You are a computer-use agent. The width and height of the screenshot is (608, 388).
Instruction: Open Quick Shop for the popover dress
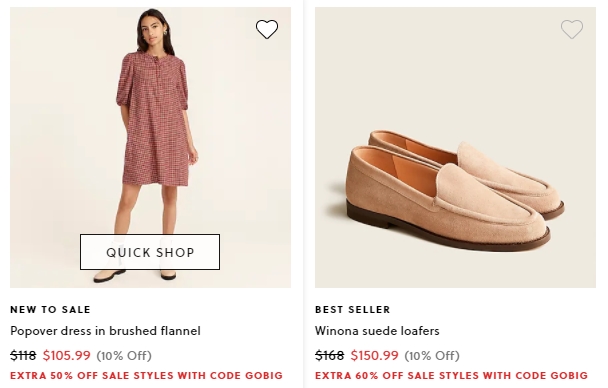click(x=150, y=252)
